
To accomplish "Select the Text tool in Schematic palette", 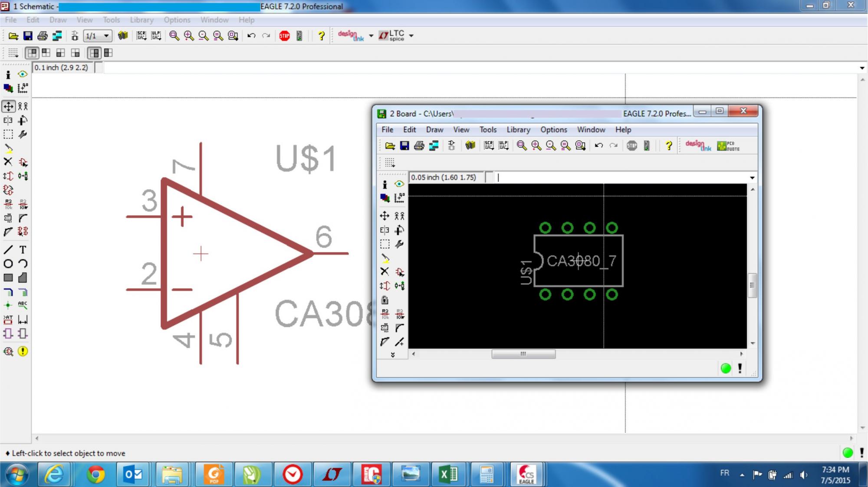I will (x=23, y=250).
